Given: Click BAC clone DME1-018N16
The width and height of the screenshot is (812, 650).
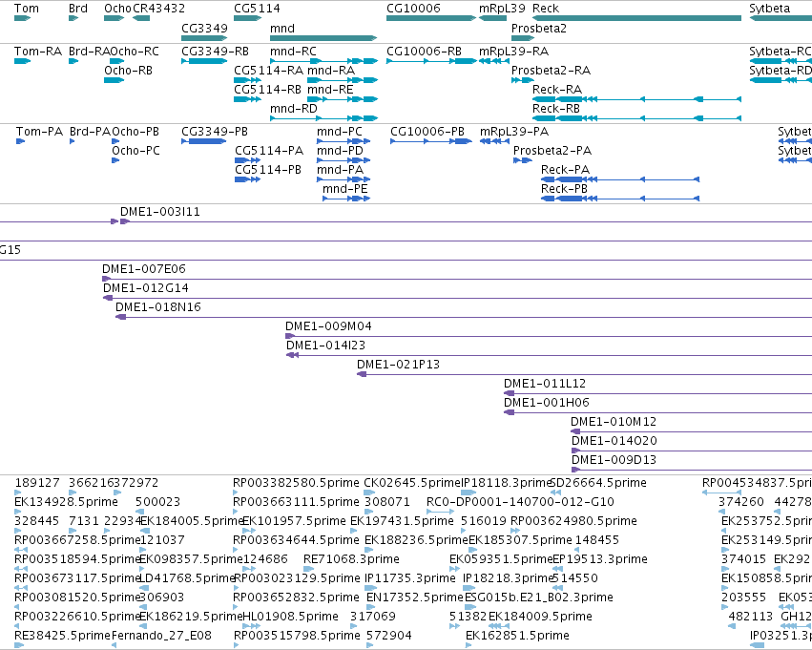Looking at the screenshot, I should [158, 307].
